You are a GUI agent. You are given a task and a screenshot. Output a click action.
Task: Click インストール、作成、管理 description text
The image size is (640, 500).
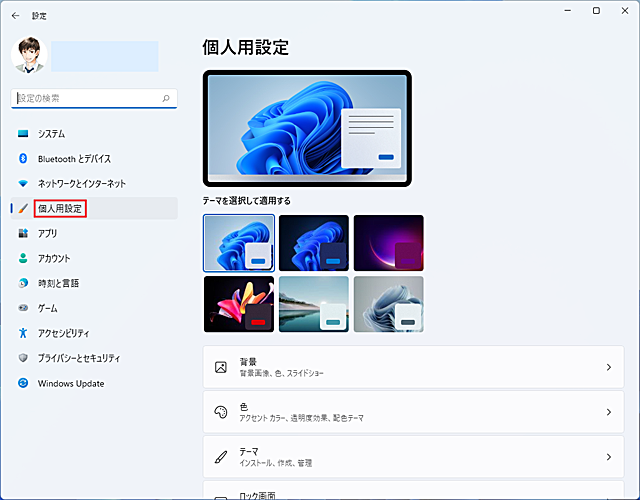pos(276,463)
